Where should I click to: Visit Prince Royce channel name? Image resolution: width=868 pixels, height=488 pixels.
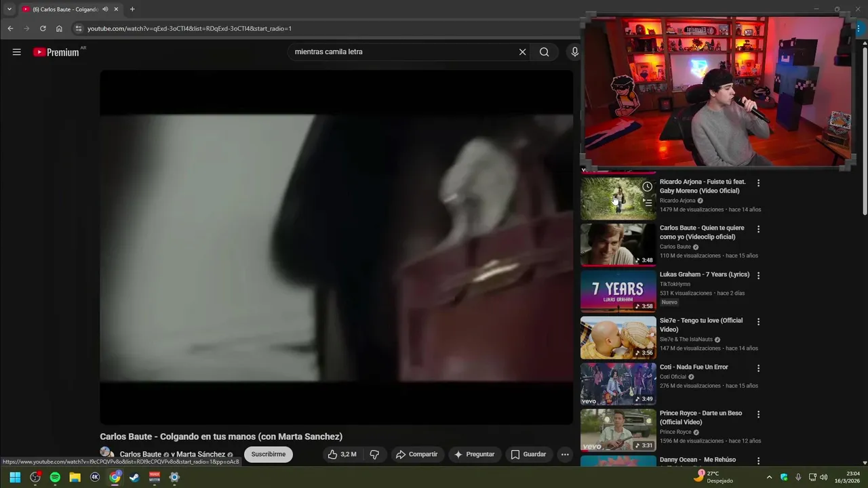675,432
